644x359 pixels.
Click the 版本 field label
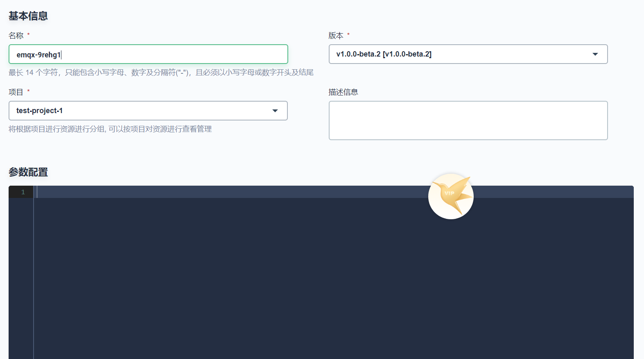point(336,36)
